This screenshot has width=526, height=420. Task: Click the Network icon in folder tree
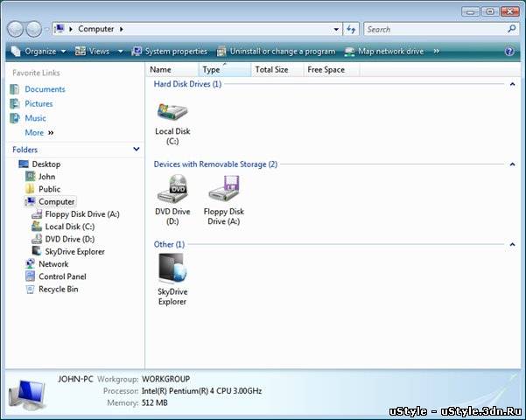[x=30, y=264]
